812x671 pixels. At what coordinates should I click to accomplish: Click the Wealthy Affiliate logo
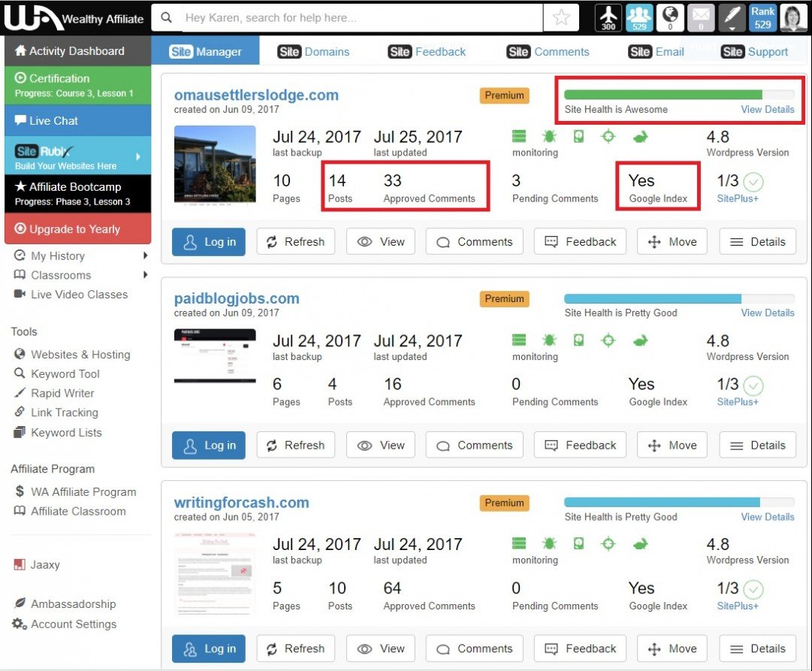coord(74,18)
